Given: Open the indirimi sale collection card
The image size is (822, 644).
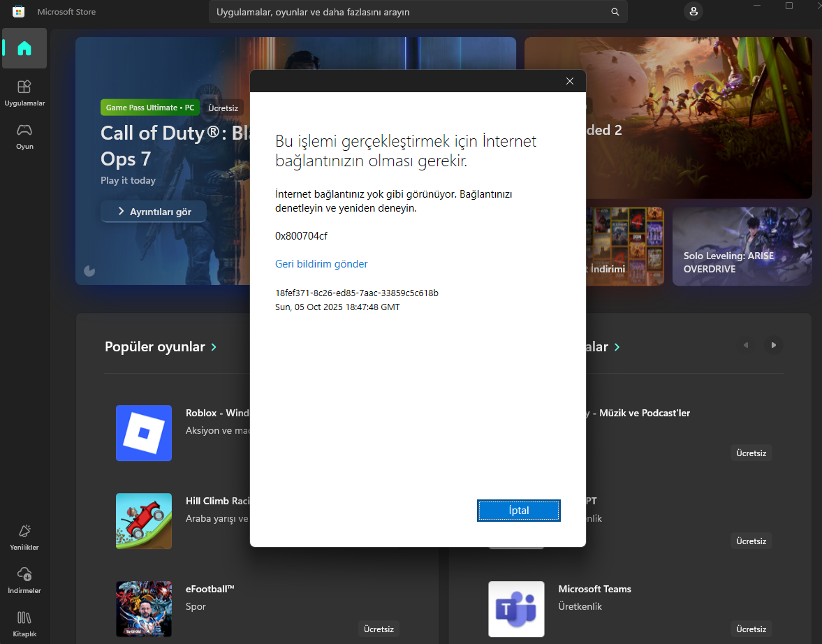Looking at the screenshot, I should coord(625,247).
